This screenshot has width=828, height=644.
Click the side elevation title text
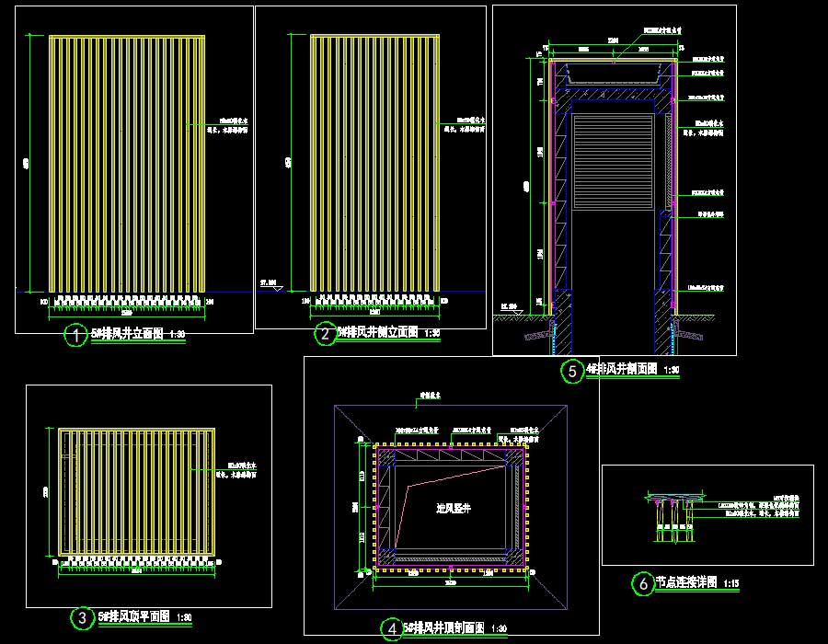(376, 332)
